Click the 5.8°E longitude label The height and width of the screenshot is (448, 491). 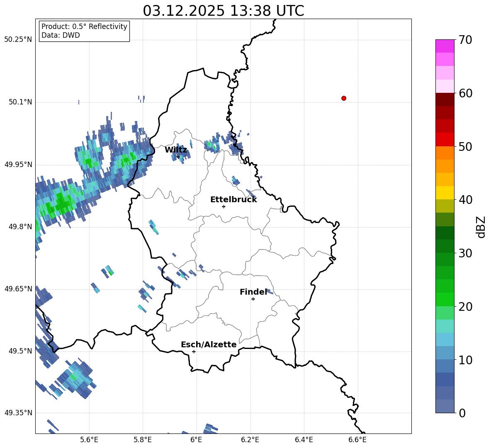click(x=143, y=440)
